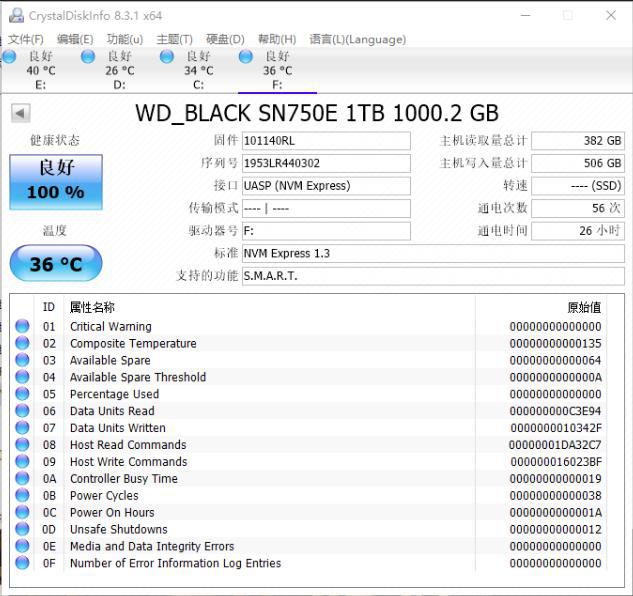Click the CrystalDiskInfo app icon in title bar

click(x=17, y=15)
